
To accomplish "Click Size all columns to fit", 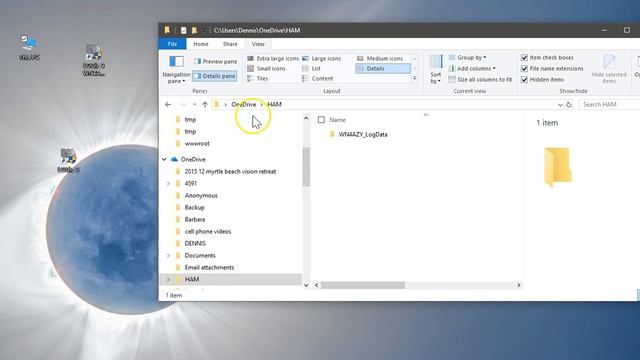I will (480, 80).
